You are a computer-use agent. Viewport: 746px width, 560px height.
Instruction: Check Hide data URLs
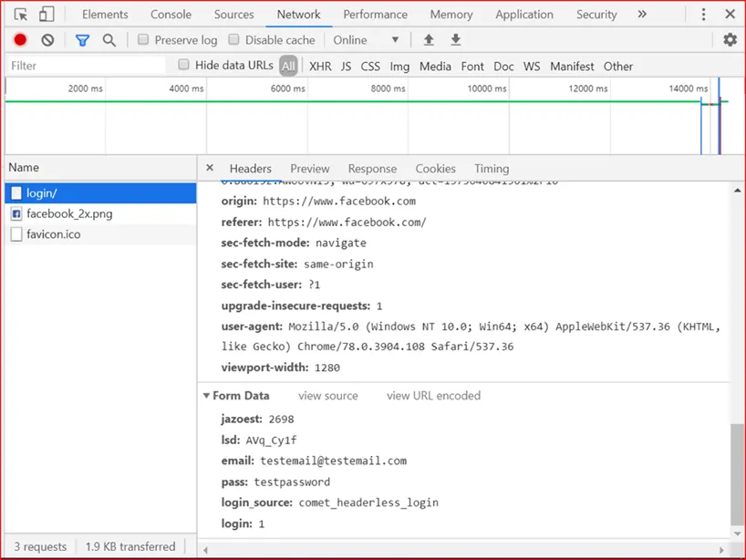click(183, 65)
